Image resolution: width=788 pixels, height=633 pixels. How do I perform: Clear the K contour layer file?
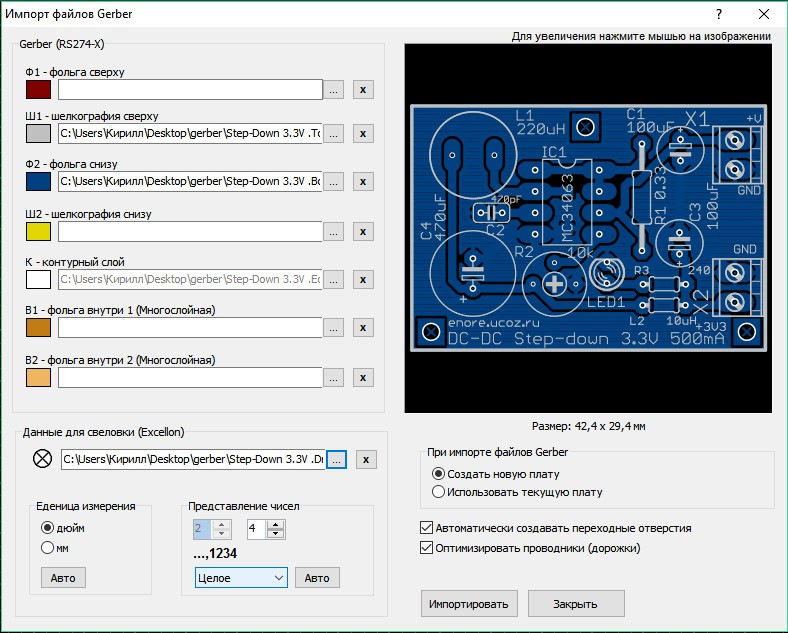coord(363,280)
